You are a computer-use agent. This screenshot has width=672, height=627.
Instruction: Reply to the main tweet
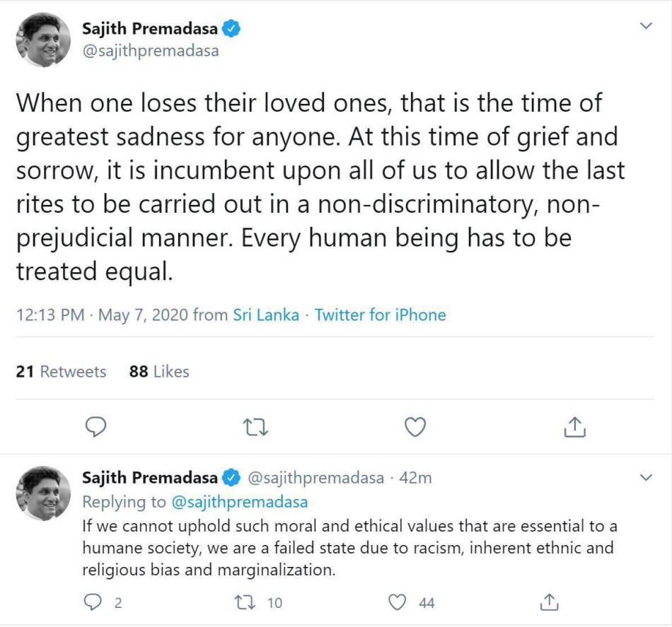[95, 427]
